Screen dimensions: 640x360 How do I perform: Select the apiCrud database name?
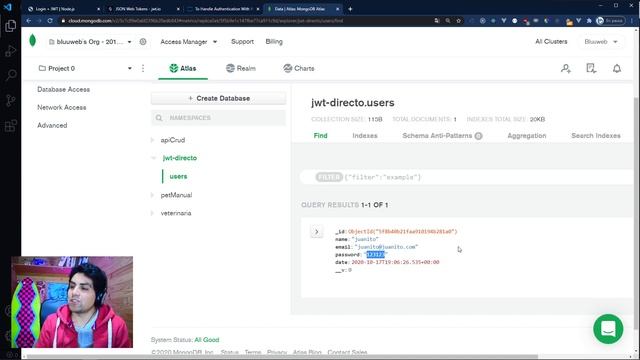(x=173, y=140)
